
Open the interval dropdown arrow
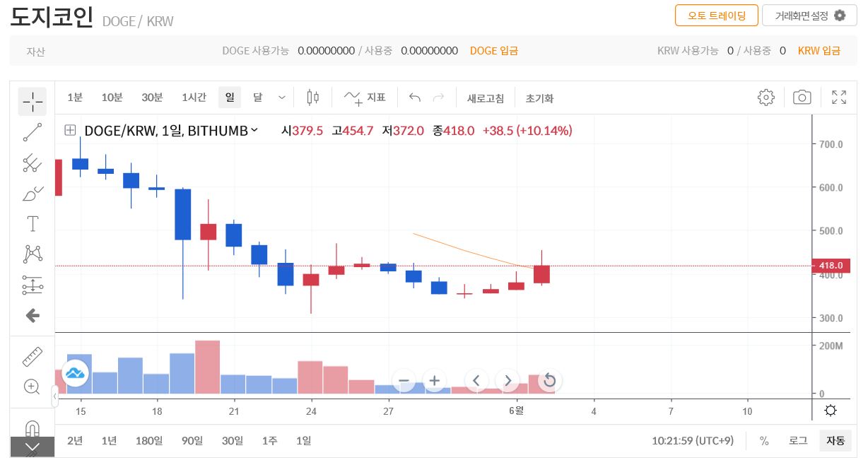click(282, 98)
